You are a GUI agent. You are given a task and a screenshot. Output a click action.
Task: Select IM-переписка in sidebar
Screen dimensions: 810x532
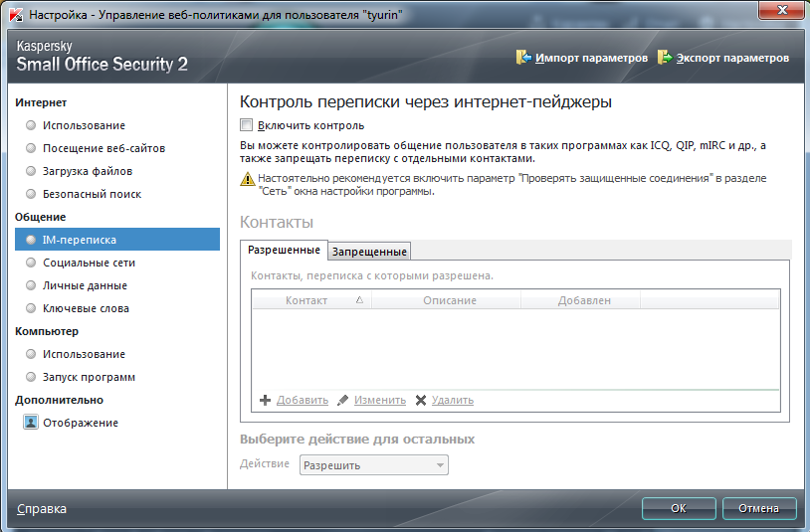(x=117, y=240)
